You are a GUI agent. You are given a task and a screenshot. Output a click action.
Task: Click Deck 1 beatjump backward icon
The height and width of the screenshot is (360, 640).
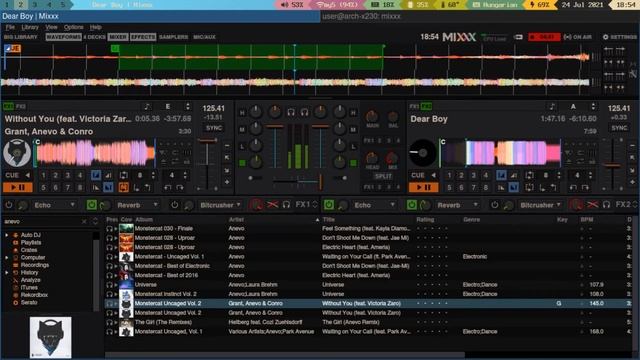[x=167, y=188]
